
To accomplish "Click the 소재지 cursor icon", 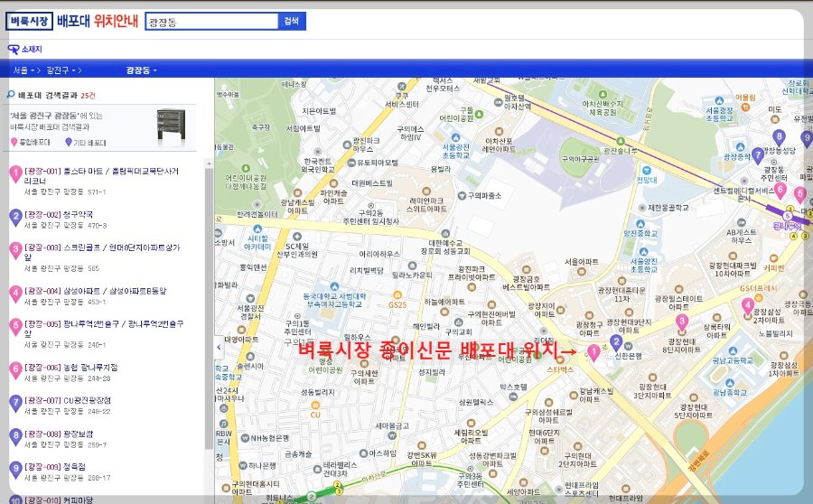I will click(14, 50).
